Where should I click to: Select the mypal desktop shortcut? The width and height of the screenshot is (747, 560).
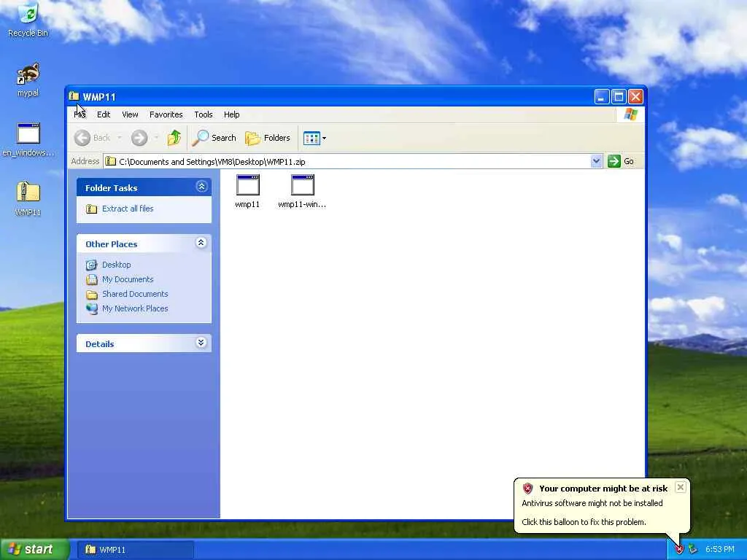(x=28, y=80)
